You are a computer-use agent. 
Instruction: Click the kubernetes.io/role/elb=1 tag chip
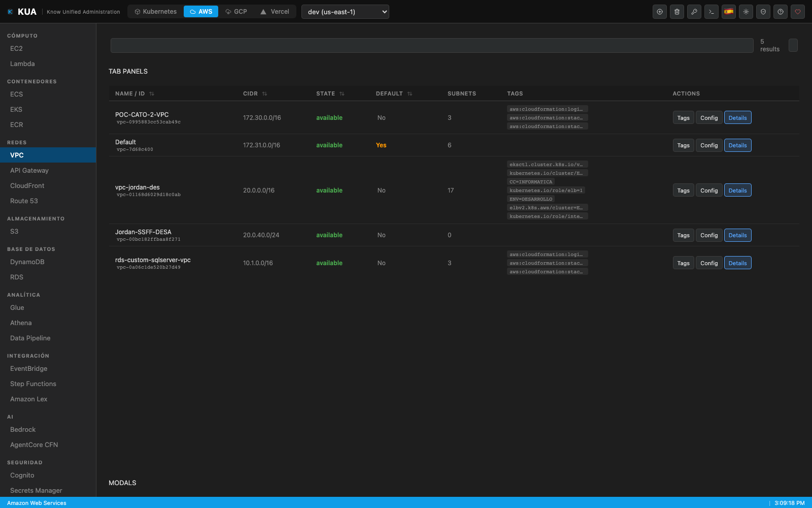click(x=546, y=190)
